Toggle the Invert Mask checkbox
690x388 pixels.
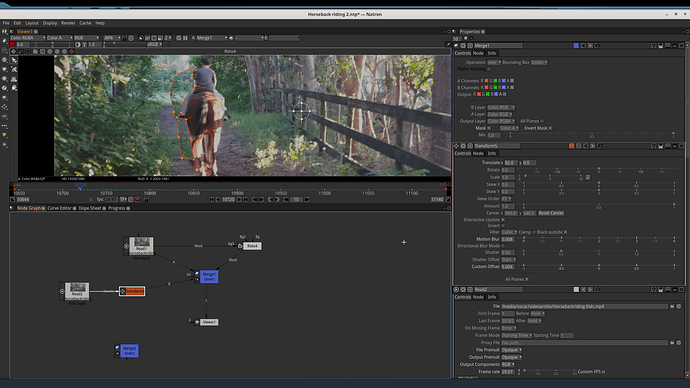[550, 128]
